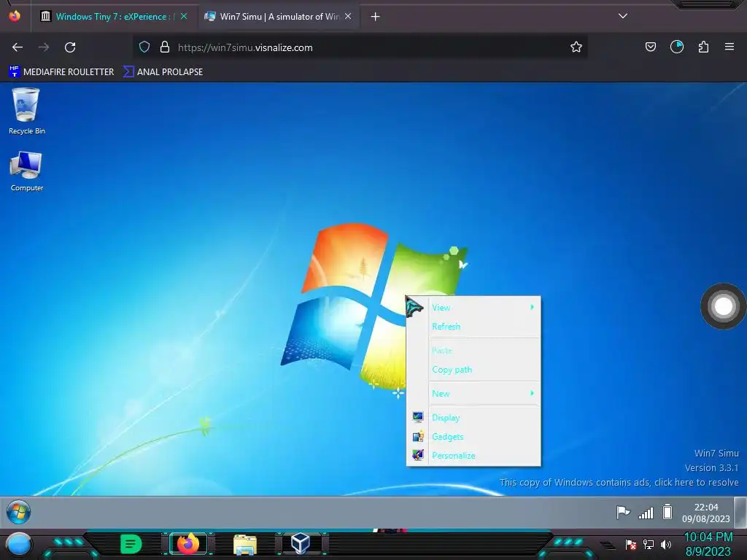Viewport: 747px width, 560px height.
Task: Click the View submenu arrow
Action: click(x=532, y=307)
